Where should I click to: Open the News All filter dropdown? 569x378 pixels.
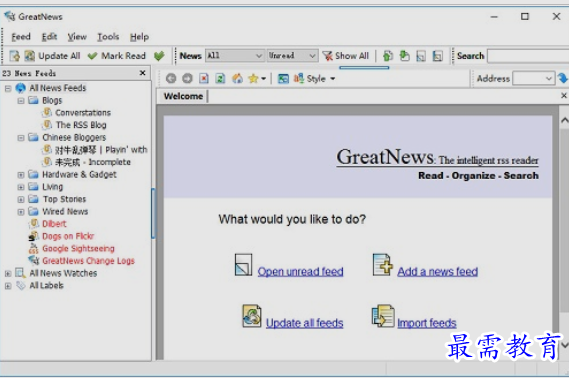(234, 56)
